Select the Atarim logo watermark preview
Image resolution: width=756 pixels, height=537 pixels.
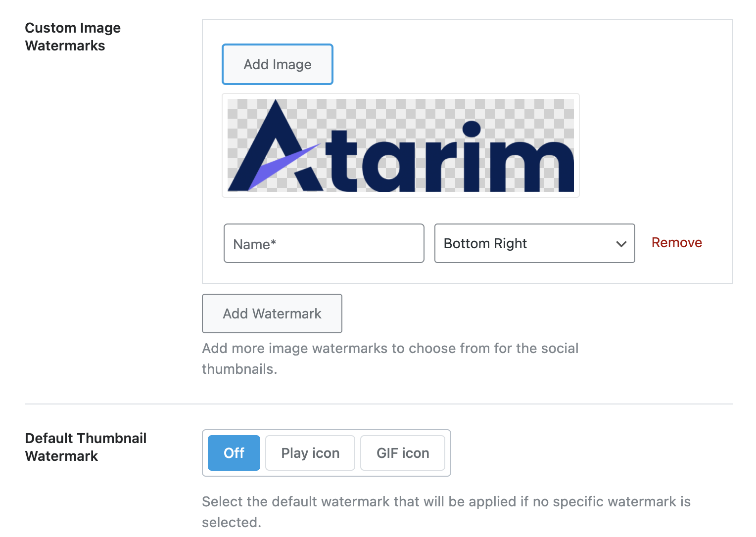[x=401, y=145]
